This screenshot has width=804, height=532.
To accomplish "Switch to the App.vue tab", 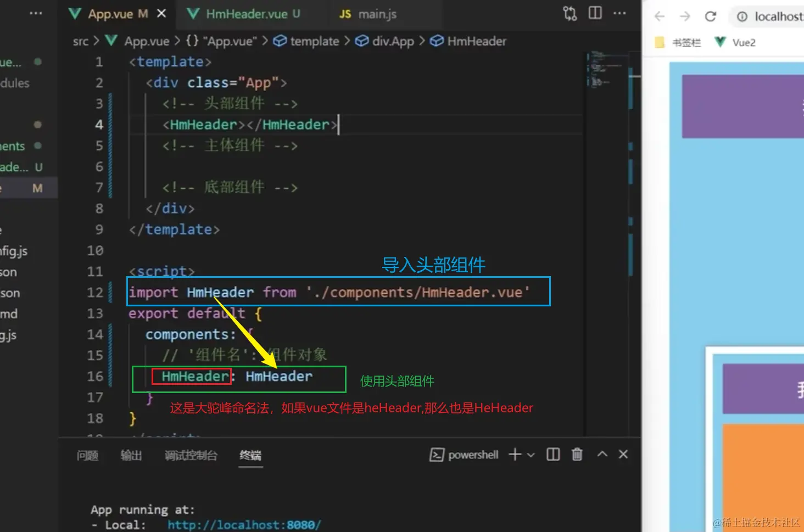I will 110,14.
